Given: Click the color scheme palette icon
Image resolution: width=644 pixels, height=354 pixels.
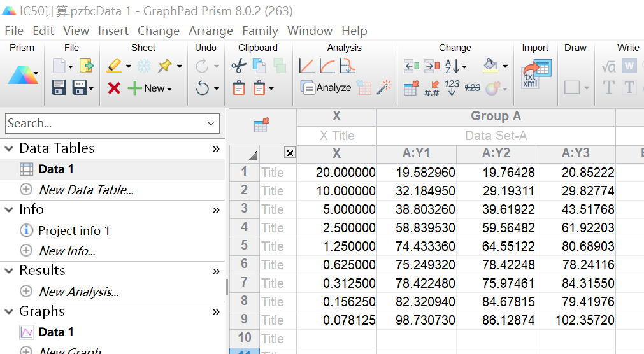Looking at the screenshot, I should click(493, 88).
